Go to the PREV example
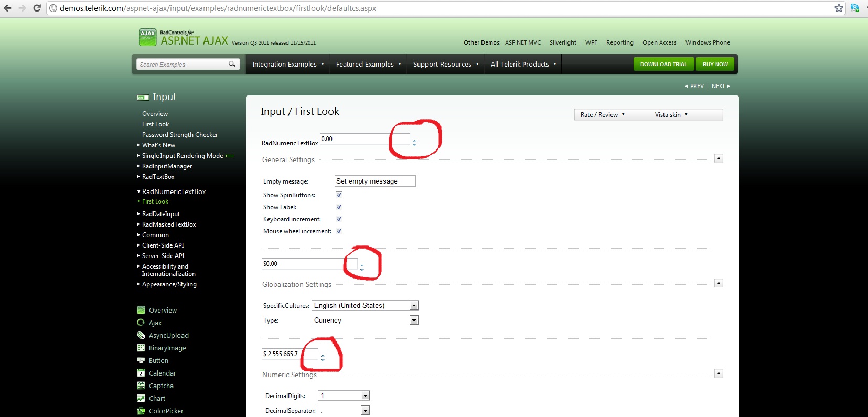The width and height of the screenshot is (868, 417). click(694, 86)
